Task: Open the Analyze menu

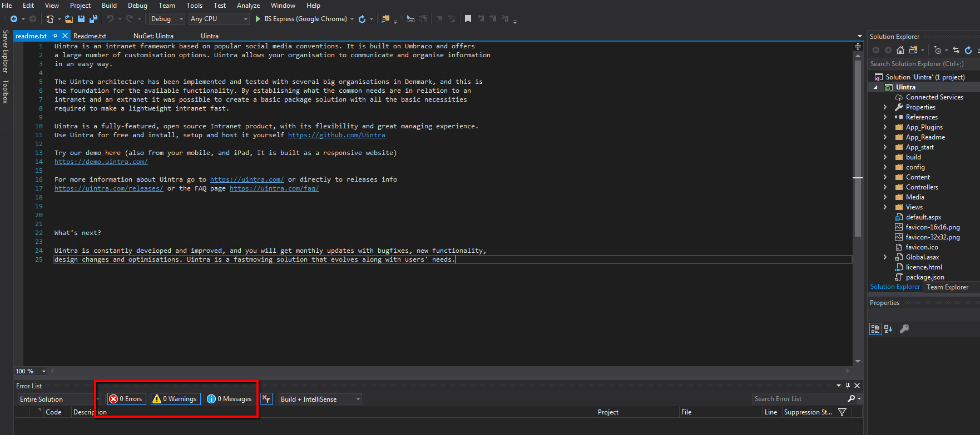Action: 248,6
